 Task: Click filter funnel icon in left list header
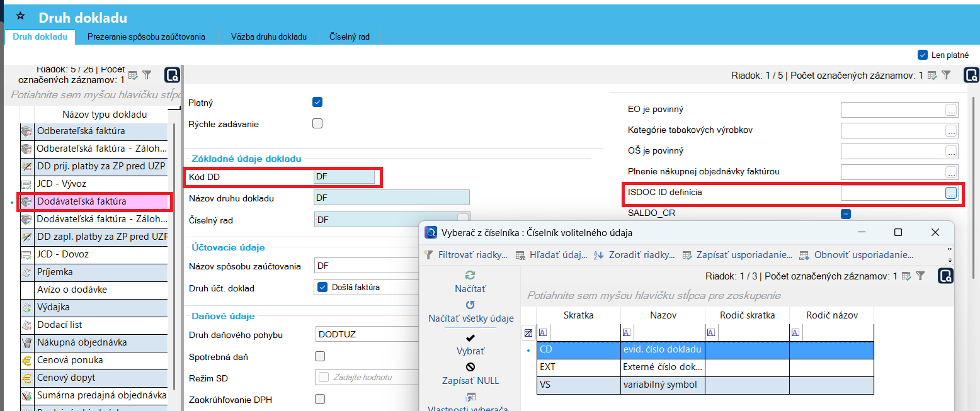pos(147,75)
